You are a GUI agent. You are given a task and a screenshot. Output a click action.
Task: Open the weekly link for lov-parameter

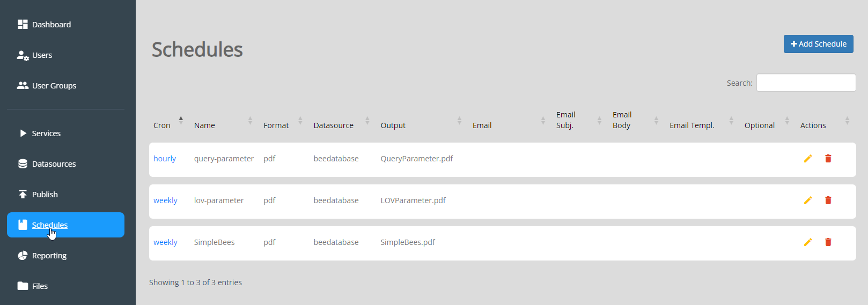[x=165, y=200]
